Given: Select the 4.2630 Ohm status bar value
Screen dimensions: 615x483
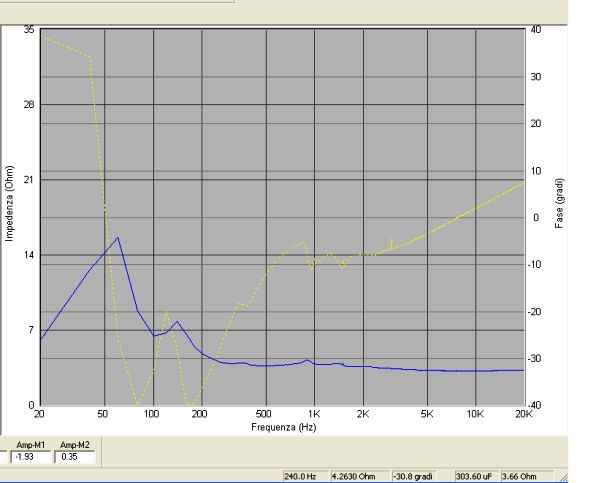Looking at the screenshot, I should pyautogui.click(x=360, y=477).
